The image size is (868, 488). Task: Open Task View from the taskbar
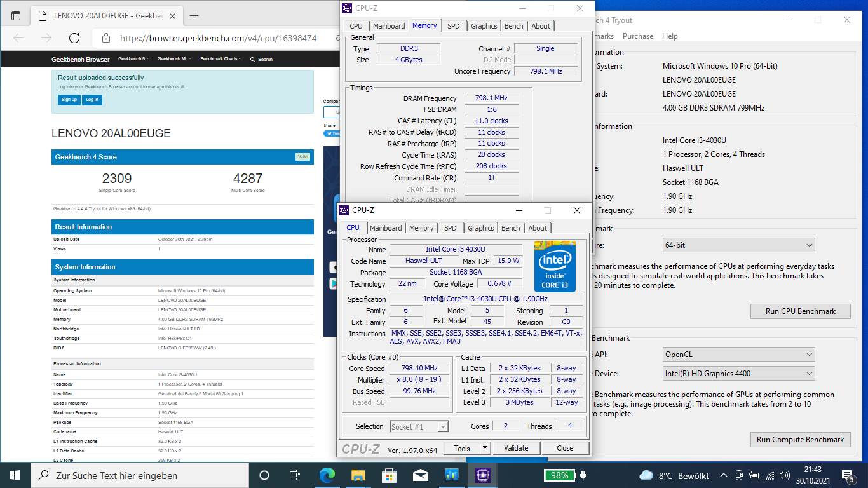(294, 475)
